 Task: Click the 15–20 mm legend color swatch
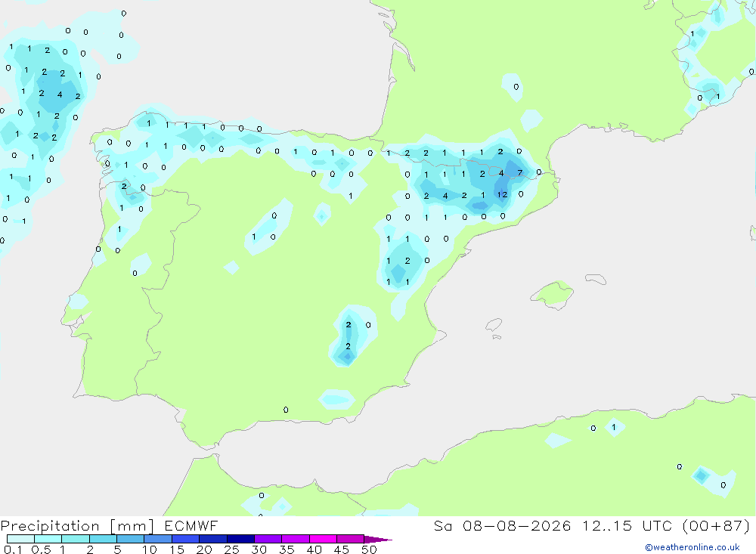tap(186, 539)
